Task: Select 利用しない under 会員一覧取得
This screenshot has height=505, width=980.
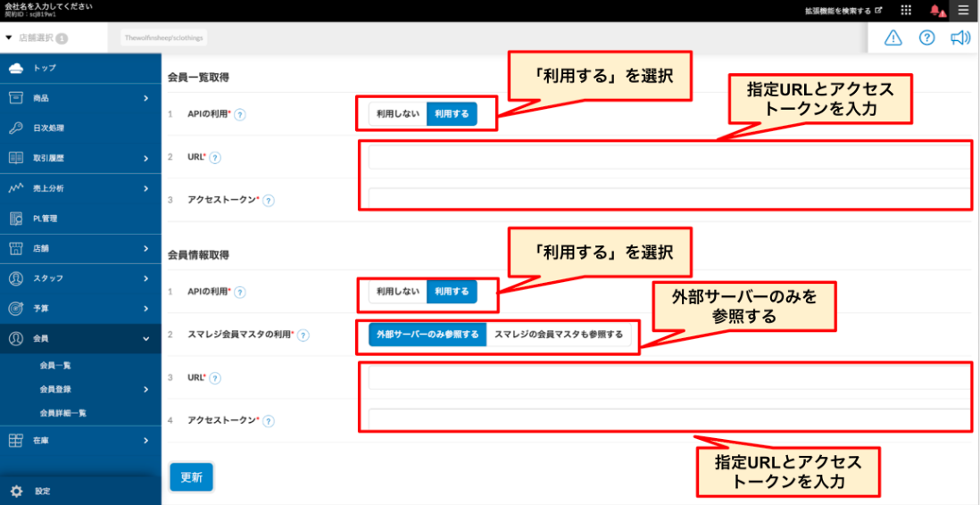Action: 397,114
